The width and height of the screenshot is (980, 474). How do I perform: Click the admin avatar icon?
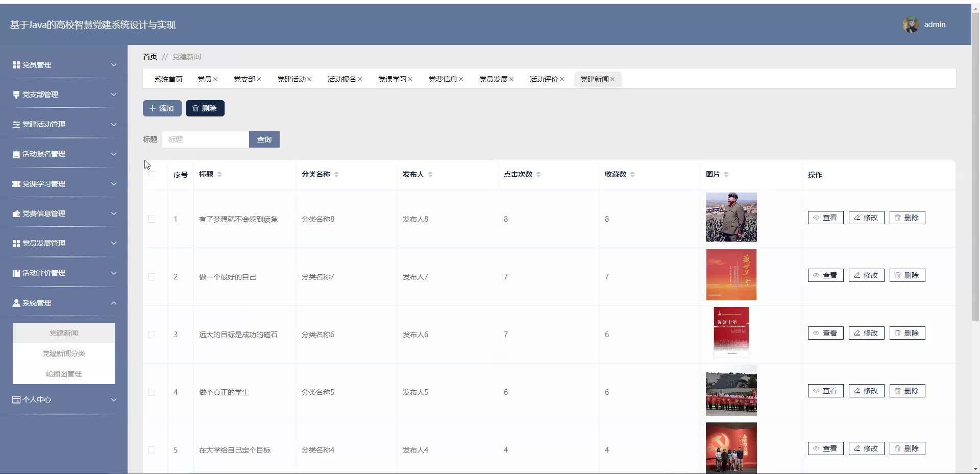[x=911, y=25]
